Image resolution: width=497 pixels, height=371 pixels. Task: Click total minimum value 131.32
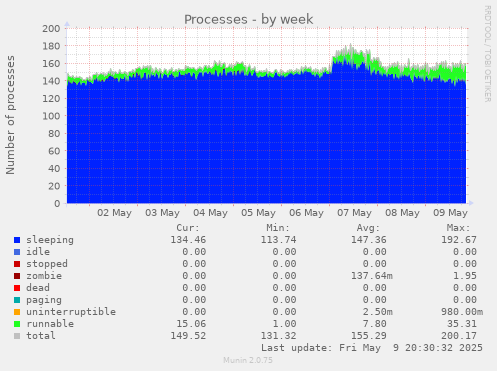pyautogui.click(x=278, y=336)
